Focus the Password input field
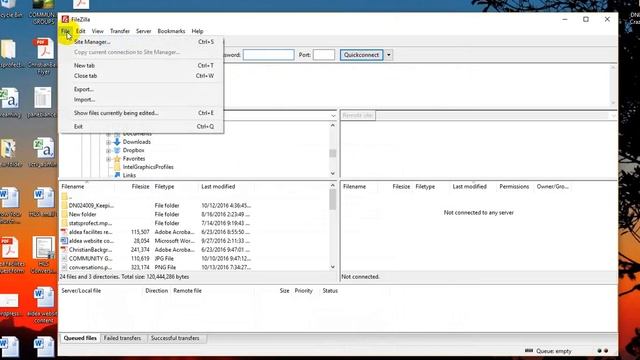This screenshot has width=640, height=360. coord(268,55)
